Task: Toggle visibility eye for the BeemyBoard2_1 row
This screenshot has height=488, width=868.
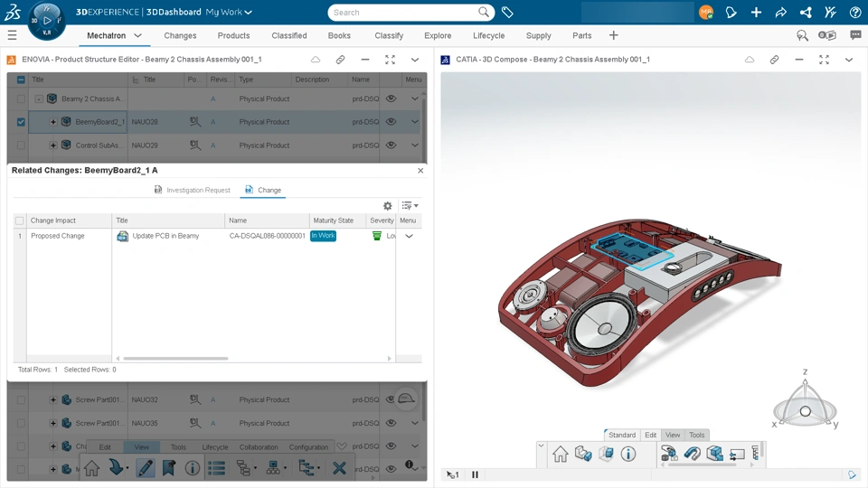Action: coord(391,122)
